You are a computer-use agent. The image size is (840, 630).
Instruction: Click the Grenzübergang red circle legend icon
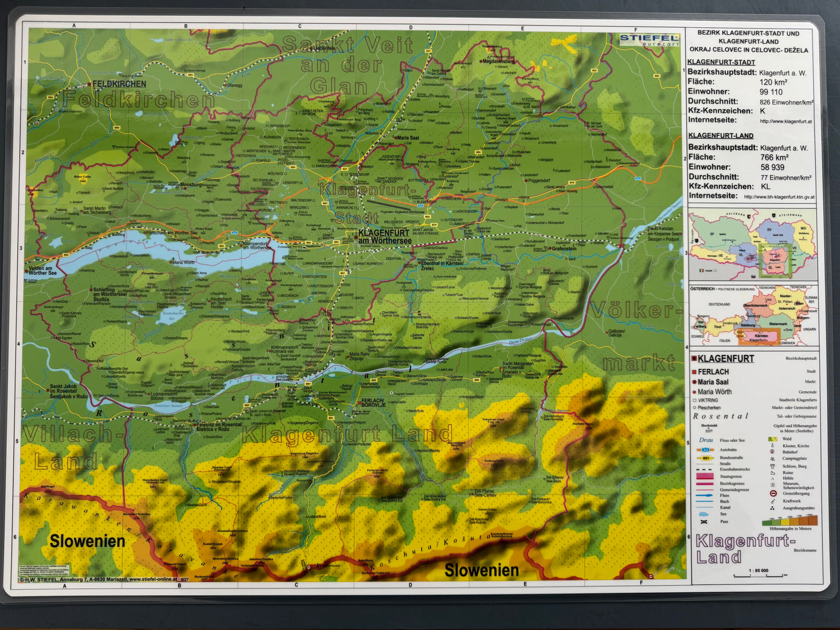point(773,493)
